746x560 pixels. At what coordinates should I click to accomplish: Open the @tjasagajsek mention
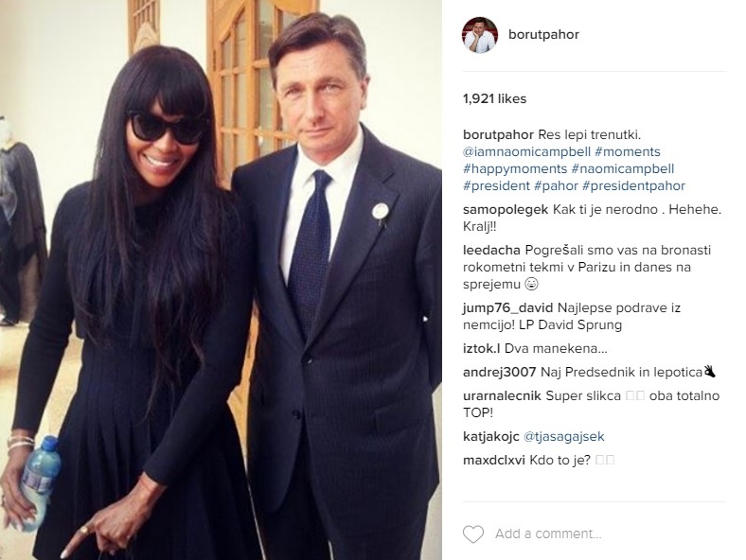pyautogui.click(x=564, y=436)
